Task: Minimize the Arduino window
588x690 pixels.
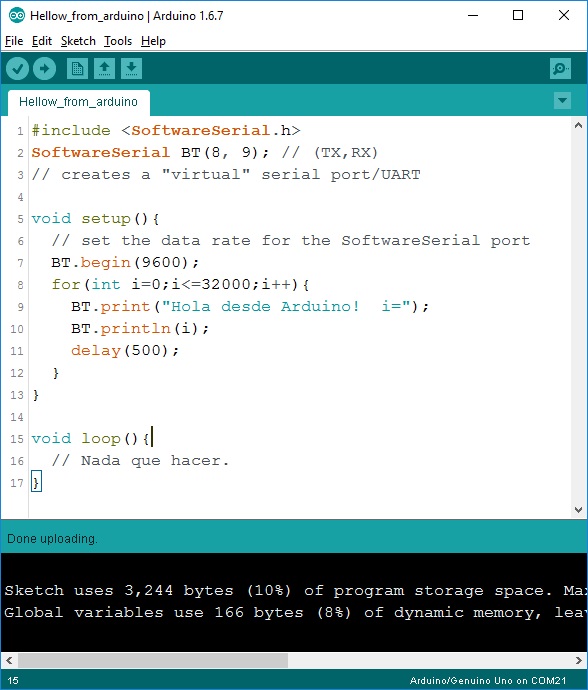Action: pos(473,15)
